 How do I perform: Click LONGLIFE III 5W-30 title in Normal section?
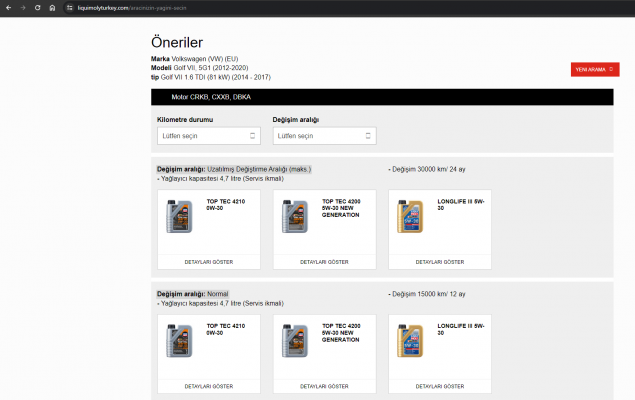pyautogui.click(x=461, y=329)
